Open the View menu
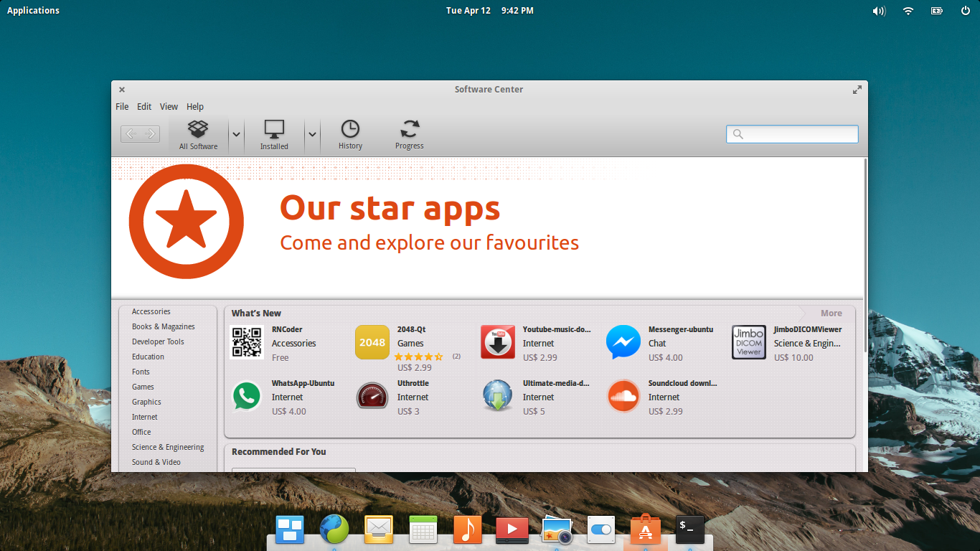Image resolution: width=980 pixels, height=551 pixels. [x=169, y=106]
